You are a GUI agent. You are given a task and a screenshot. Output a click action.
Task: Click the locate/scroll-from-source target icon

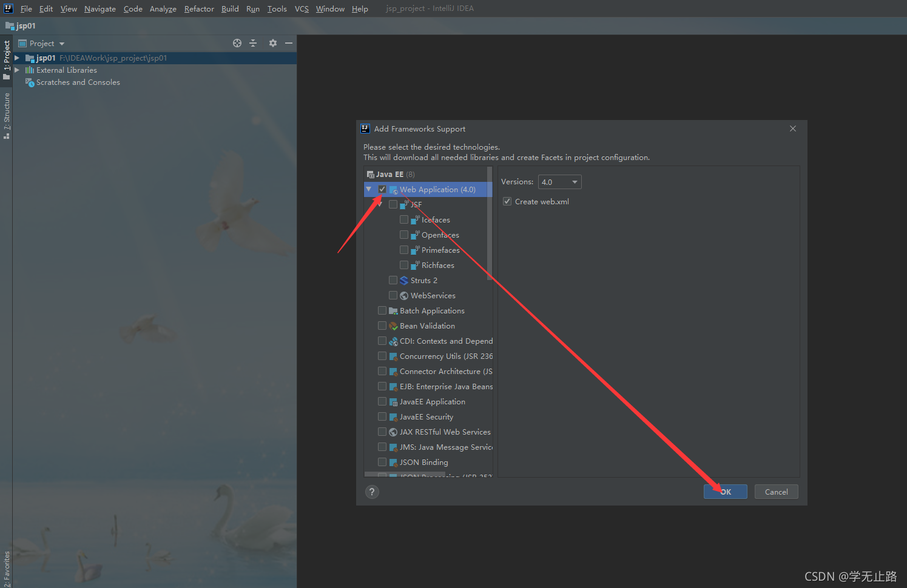coord(237,43)
